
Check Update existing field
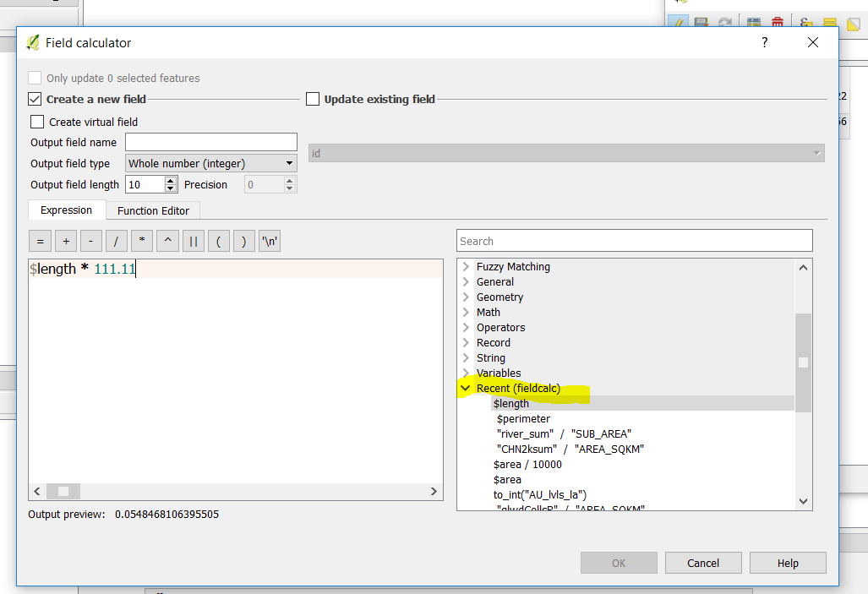[x=313, y=99]
